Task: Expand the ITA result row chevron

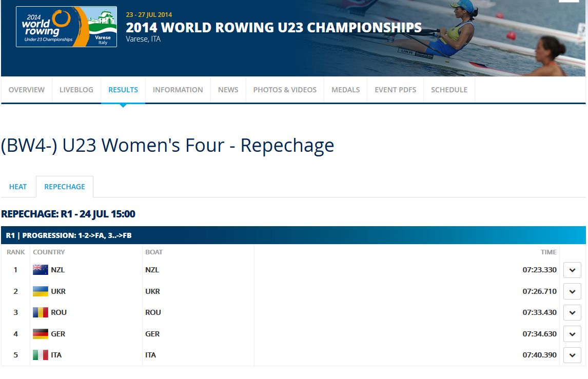Action: point(572,355)
